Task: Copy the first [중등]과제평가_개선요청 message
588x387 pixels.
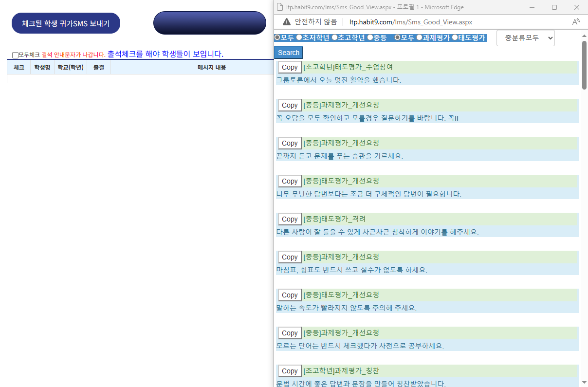Action: [289, 105]
